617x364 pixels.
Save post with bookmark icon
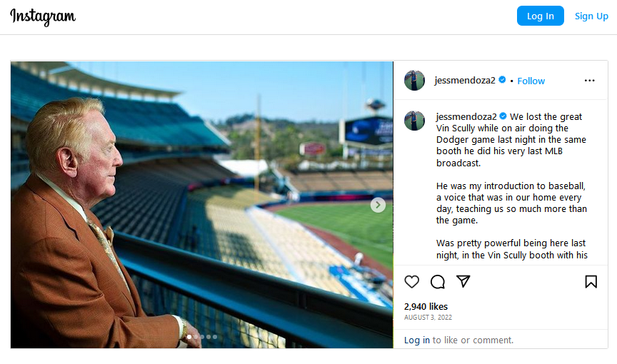pos(591,282)
